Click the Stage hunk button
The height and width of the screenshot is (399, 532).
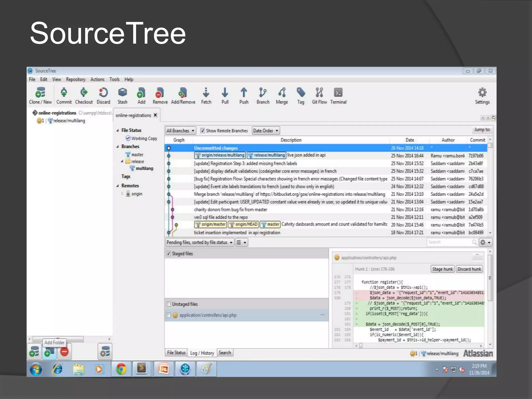pyautogui.click(x=442, y=269)
